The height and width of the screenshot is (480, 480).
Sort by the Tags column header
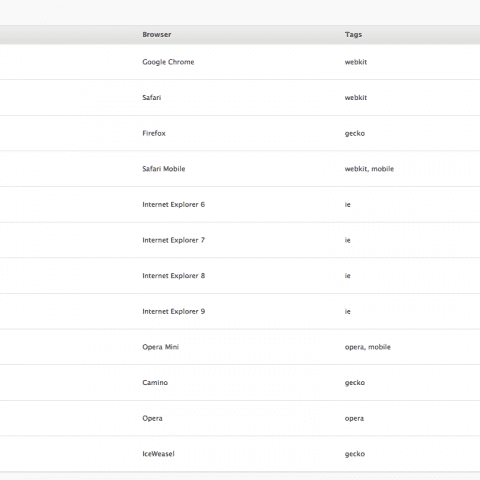(x=353, y=35)
